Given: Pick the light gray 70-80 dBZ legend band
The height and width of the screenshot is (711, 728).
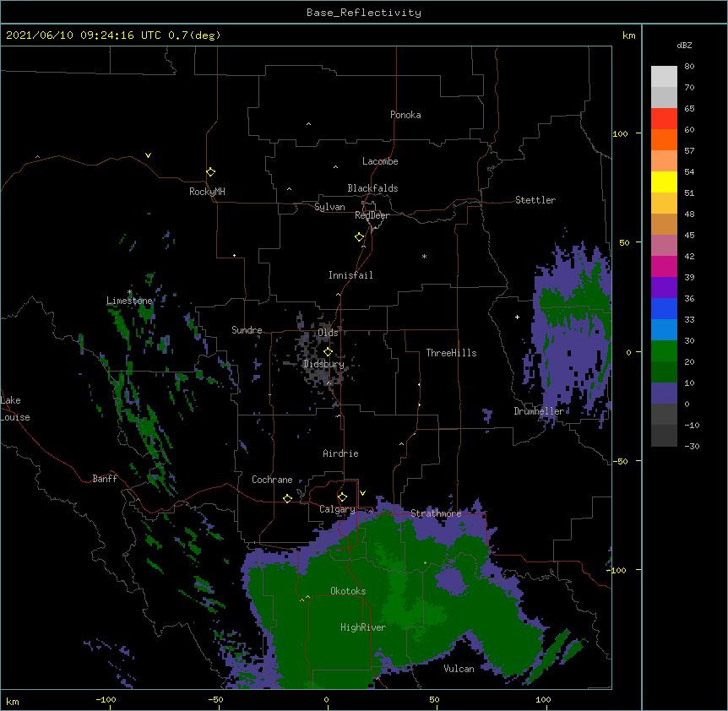Looking at the screenshot, I should click(x=664, y=76).
